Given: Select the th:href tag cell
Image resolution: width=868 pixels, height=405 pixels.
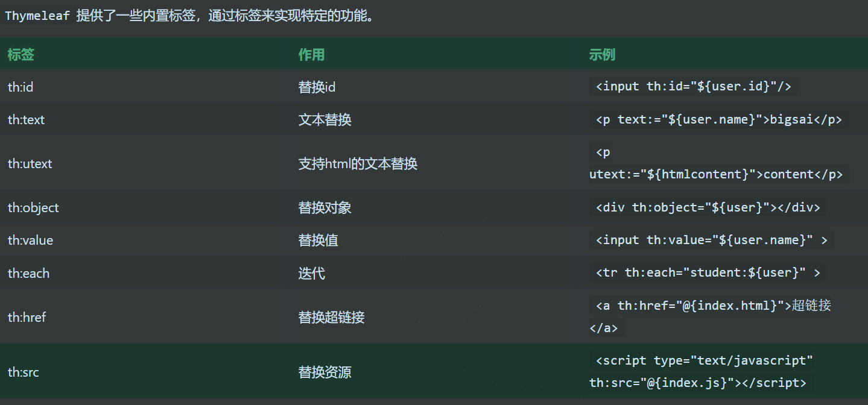Looking at the screenshot, I should (x=27, y=317).
